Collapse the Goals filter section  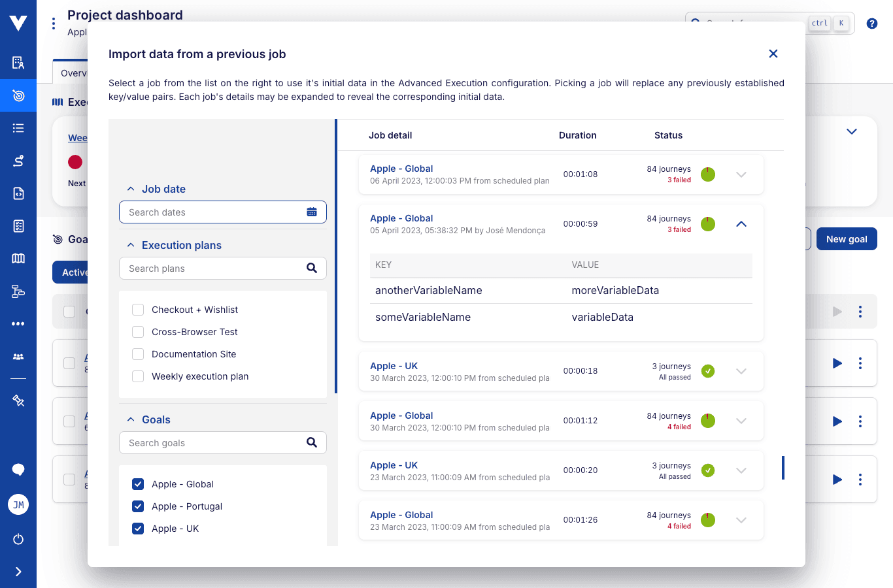(131, 419)
